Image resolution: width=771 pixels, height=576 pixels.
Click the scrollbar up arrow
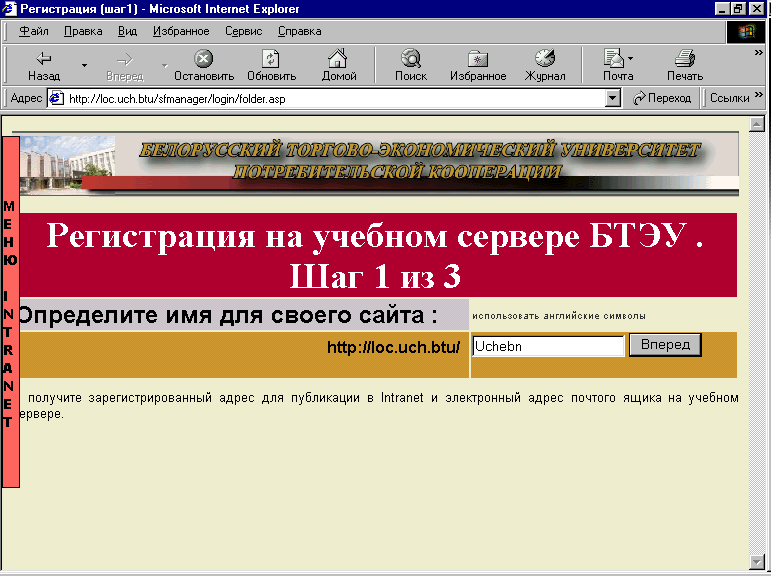pos(756,124)
